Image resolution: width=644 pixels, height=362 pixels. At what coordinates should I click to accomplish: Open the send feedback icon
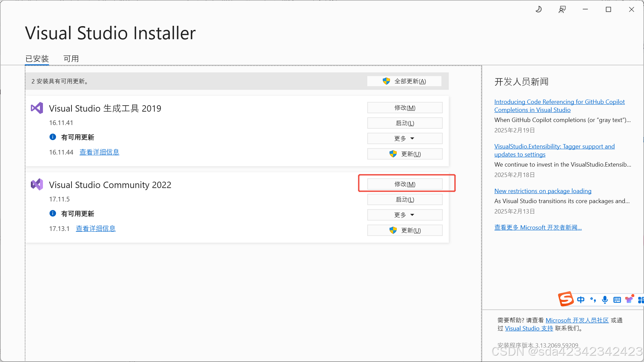(562, 9)
